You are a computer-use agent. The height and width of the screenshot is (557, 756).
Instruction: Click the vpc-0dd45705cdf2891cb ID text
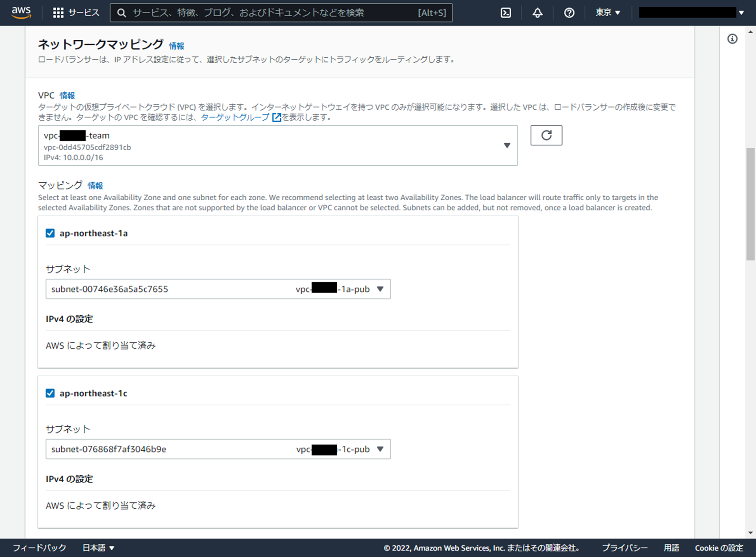(x=87, y=147)
